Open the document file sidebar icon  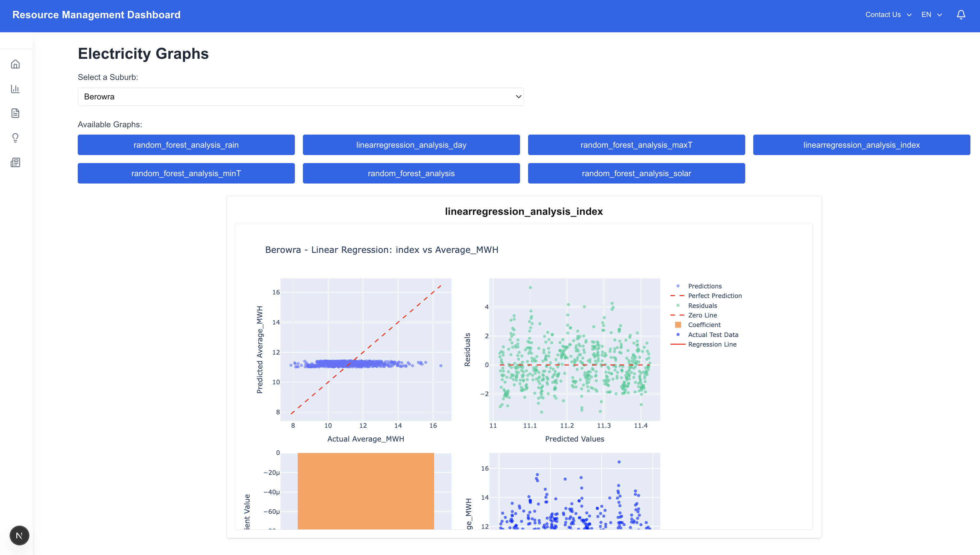click(15, 113)
